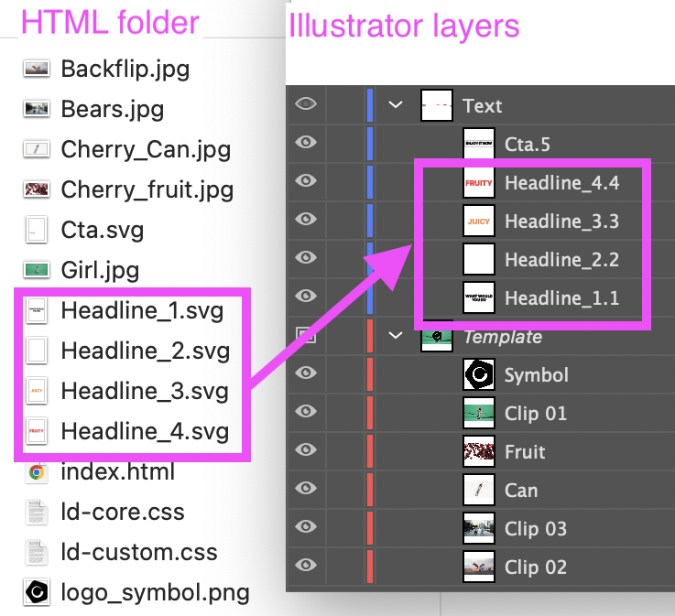Select the Headline_2.2 layer name
Viewport: 675px width, 616px height.
[561, 260]
